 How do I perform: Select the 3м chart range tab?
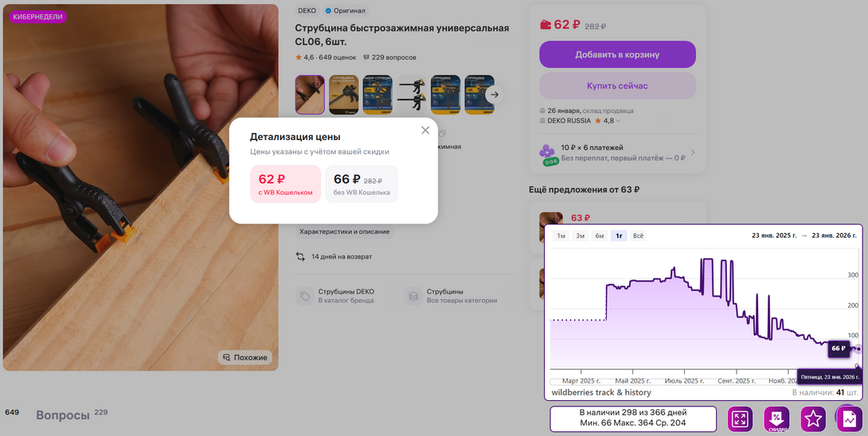pyautogui.click(x=581, y=236)
